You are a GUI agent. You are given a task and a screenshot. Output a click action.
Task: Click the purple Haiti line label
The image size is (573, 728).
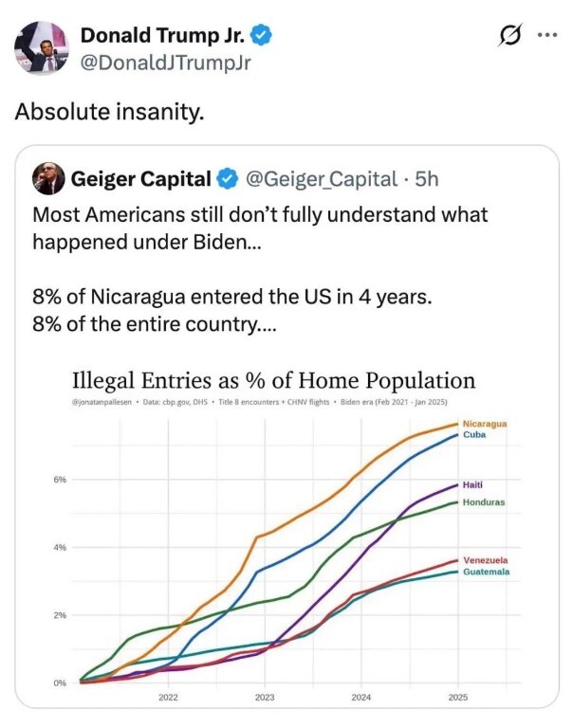[473, 484]
